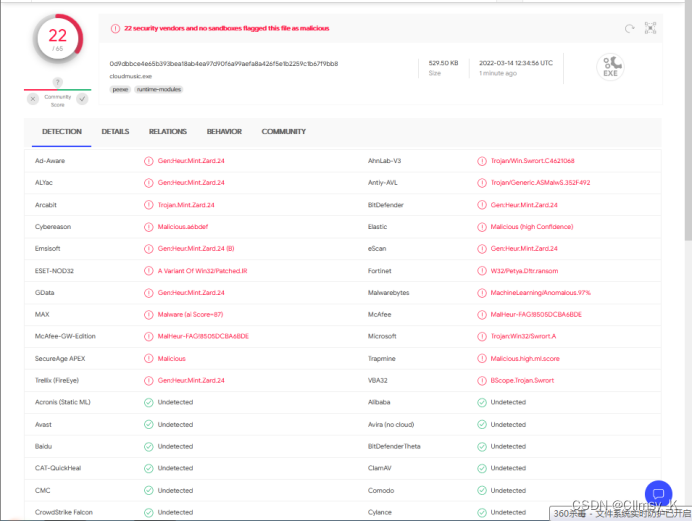This screenshot has width=693, height=522.
Task: Click the community score question mark icon
Action: tap(57, 82)
